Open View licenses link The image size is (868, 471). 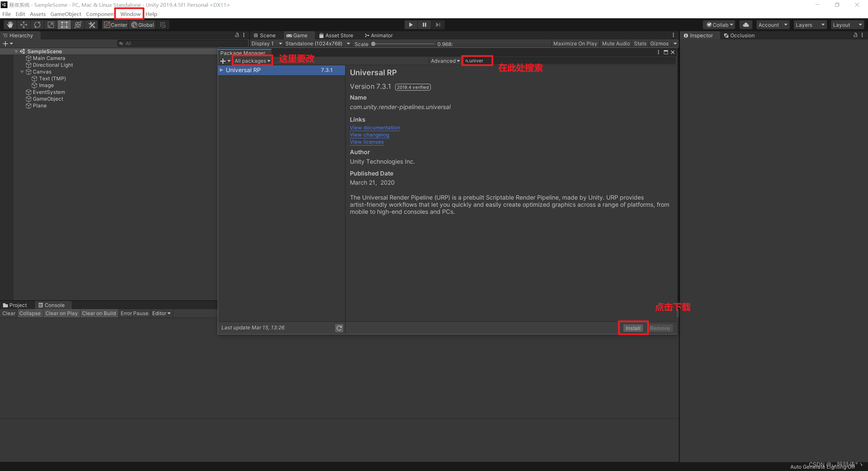[x=367, y=142]
